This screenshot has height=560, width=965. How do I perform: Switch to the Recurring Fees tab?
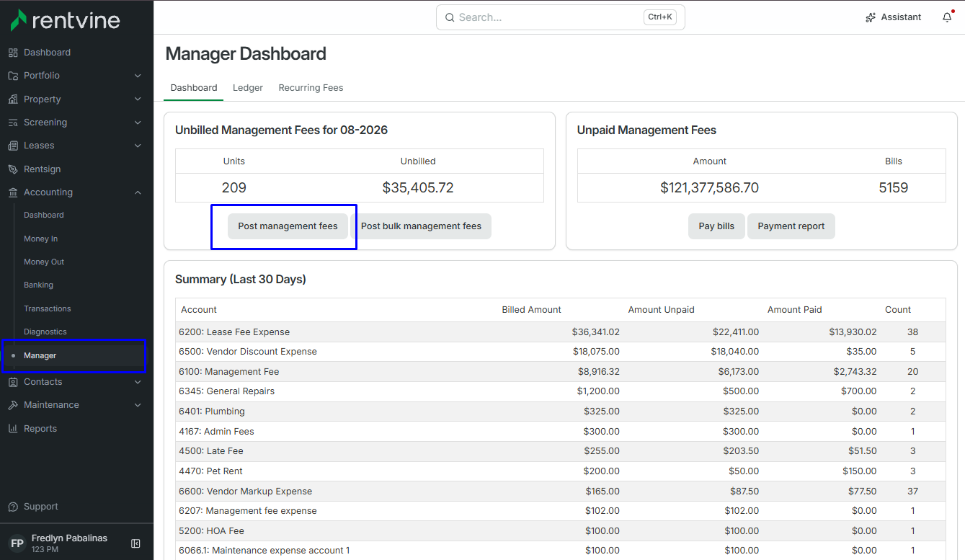311,88
